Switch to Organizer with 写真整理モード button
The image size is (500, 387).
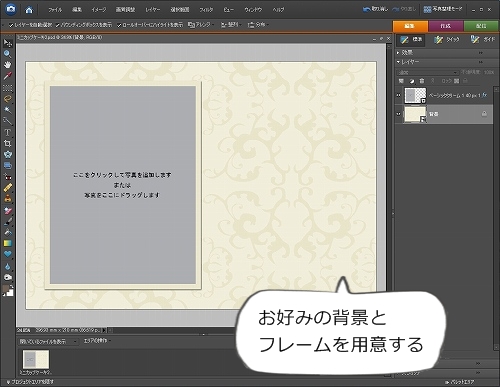coord(443,9)
